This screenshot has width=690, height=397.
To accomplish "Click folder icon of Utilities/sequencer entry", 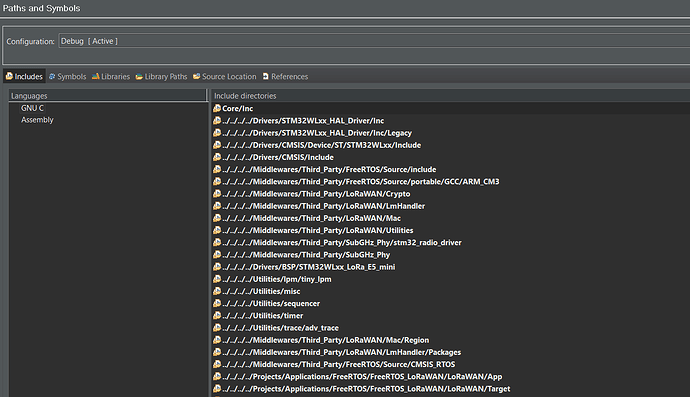I will [217, 303].
